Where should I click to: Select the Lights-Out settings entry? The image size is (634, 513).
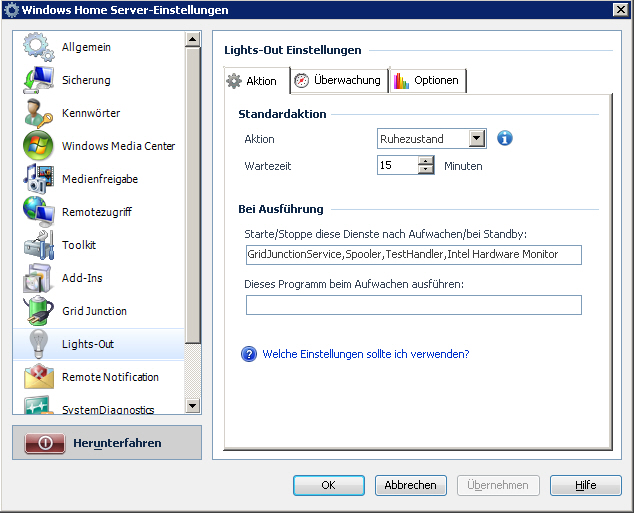coord(99,344)
